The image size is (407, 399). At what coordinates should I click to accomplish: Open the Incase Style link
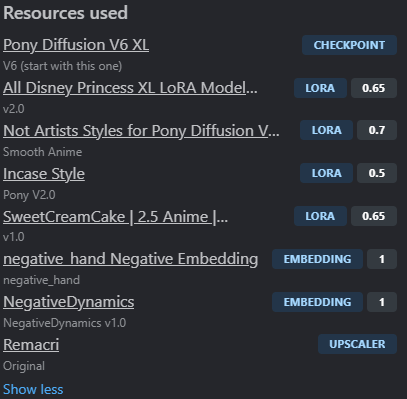point(44,174)
